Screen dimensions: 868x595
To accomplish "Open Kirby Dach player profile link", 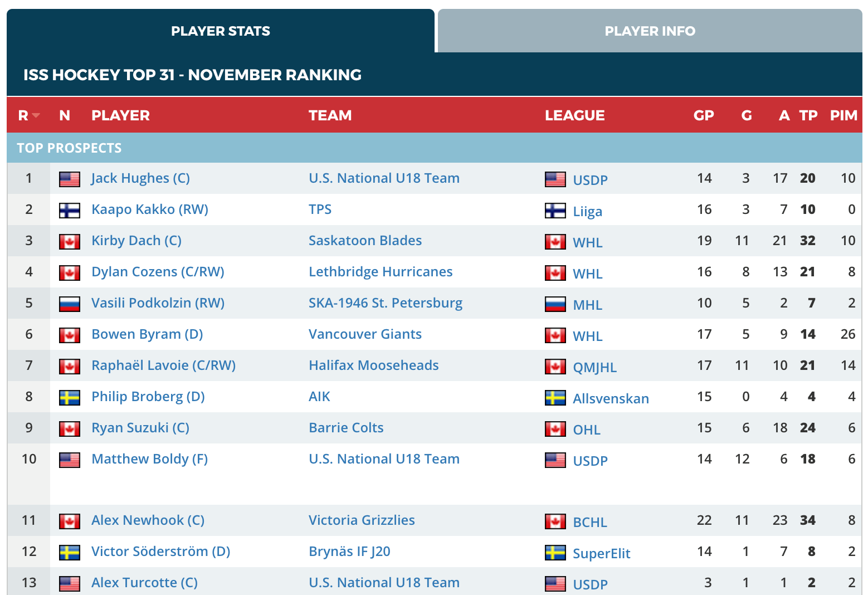I will (x=136, y=241).
